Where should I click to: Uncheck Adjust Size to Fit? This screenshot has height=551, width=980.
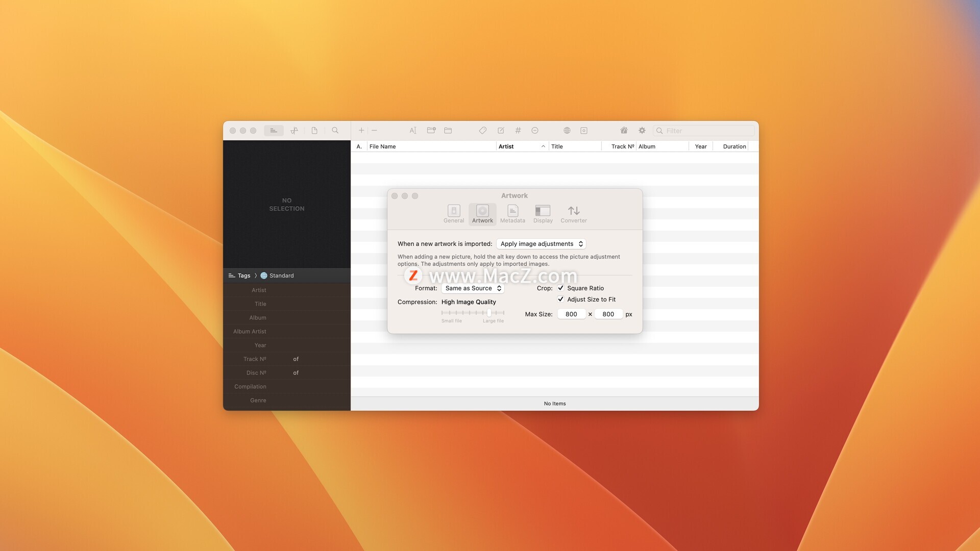[560, 299]
